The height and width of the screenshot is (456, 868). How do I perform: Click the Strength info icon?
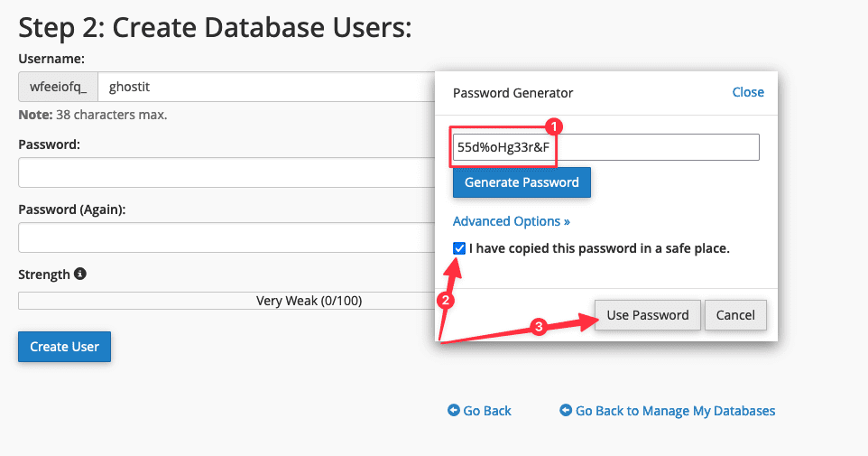pyautogui.click(x=80, y=274)
